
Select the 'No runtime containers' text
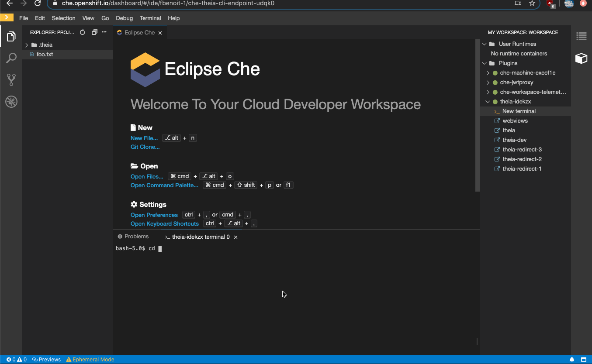point(519,54)
